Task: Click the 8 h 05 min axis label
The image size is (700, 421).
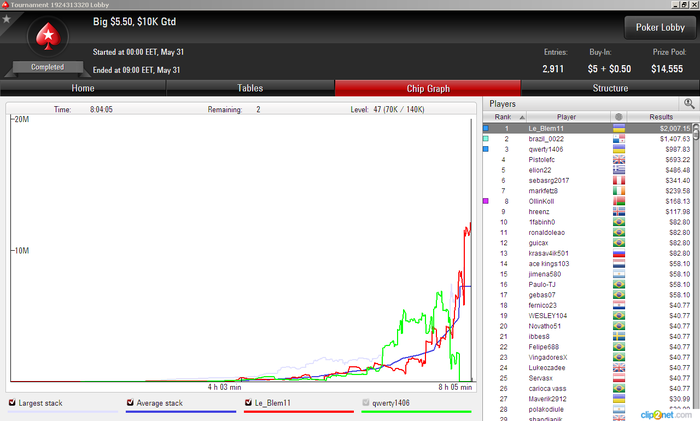Action: click(455, 387)
